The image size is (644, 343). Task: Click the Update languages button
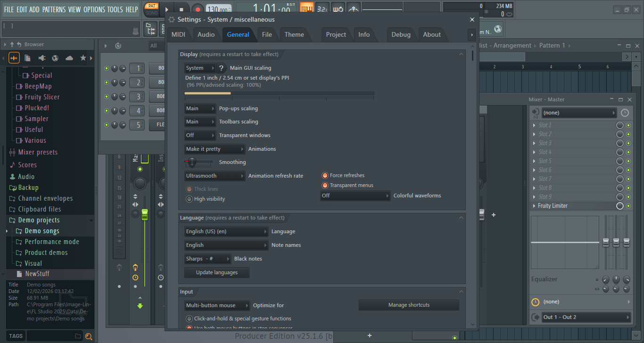click(217, 272)
